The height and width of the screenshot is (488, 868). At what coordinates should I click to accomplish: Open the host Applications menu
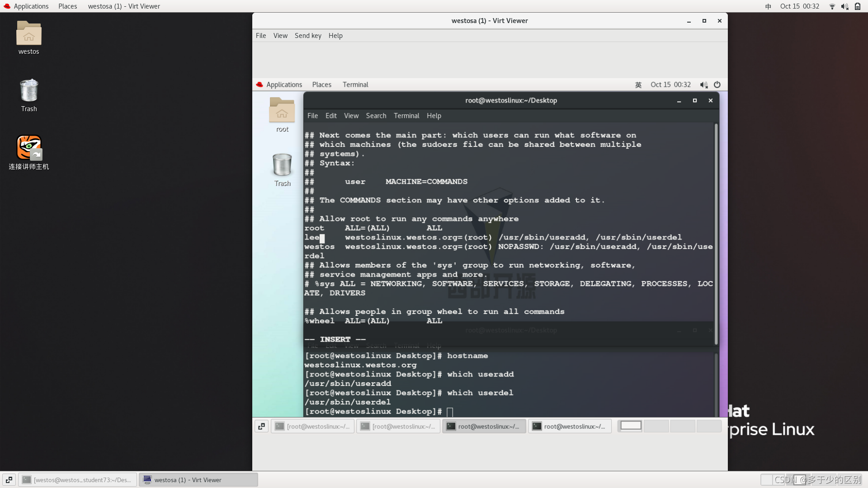(x=31, y=6)
